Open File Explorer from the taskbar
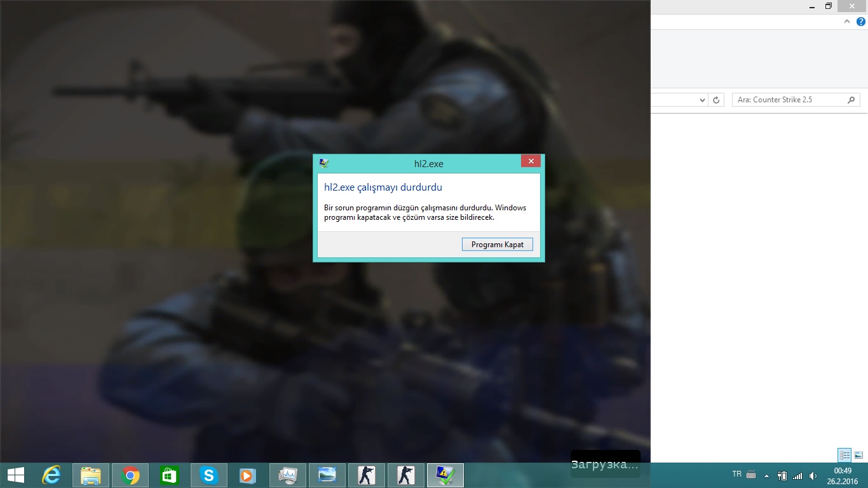This screenshot has height=488, width=868. (91, 475)
